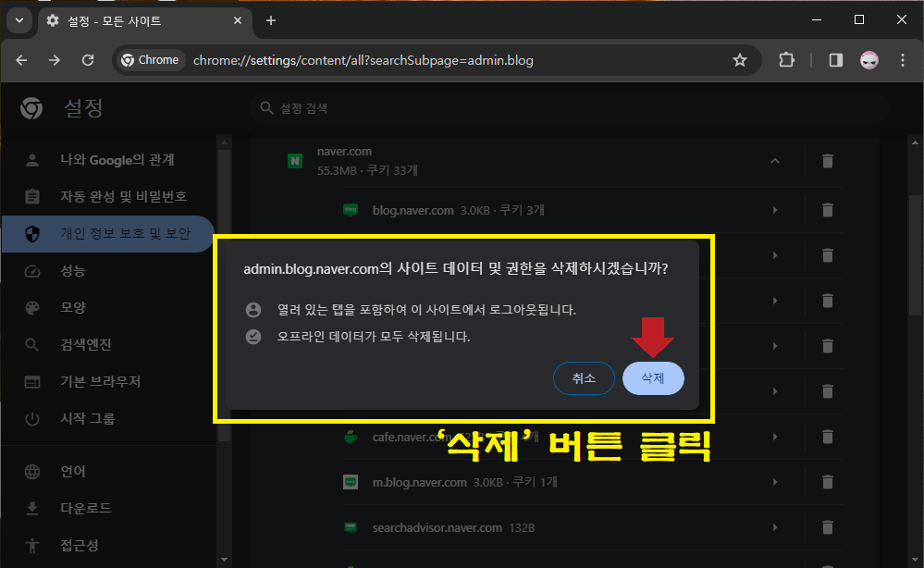Add a new tab with plus button
This screenshot has height=568, width=924.
point(270,20)
